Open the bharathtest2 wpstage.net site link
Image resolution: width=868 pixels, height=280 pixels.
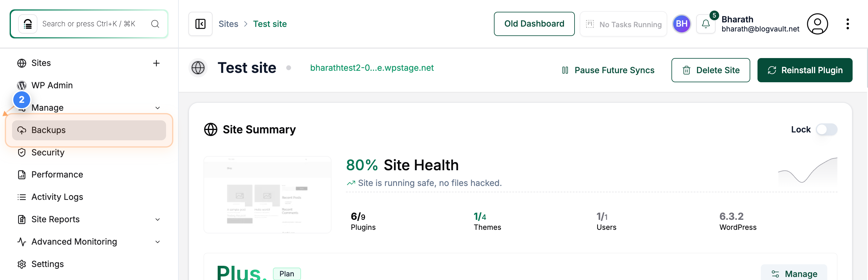pyautogui.click(x=372, y=68)
